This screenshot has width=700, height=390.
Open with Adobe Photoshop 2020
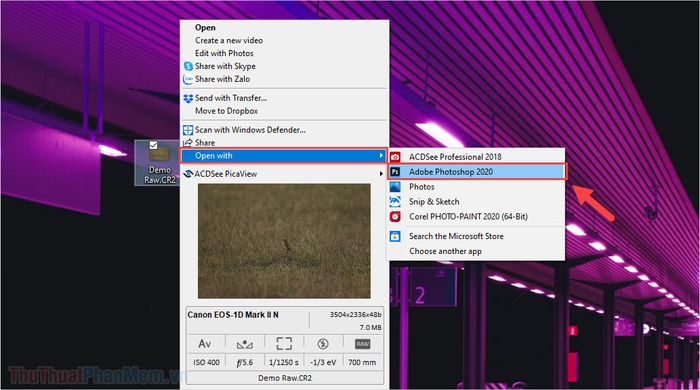(x=477, y=172)
